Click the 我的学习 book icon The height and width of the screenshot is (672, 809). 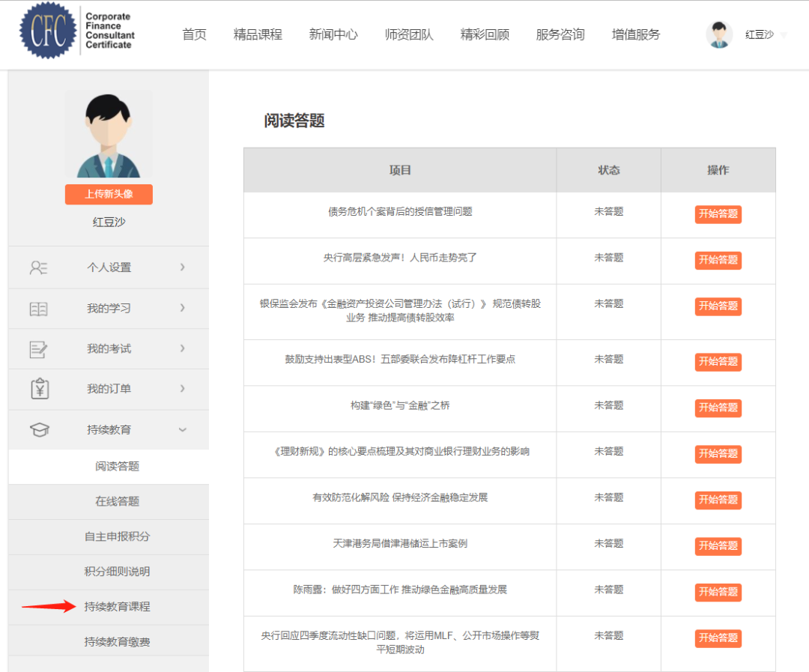38,309
